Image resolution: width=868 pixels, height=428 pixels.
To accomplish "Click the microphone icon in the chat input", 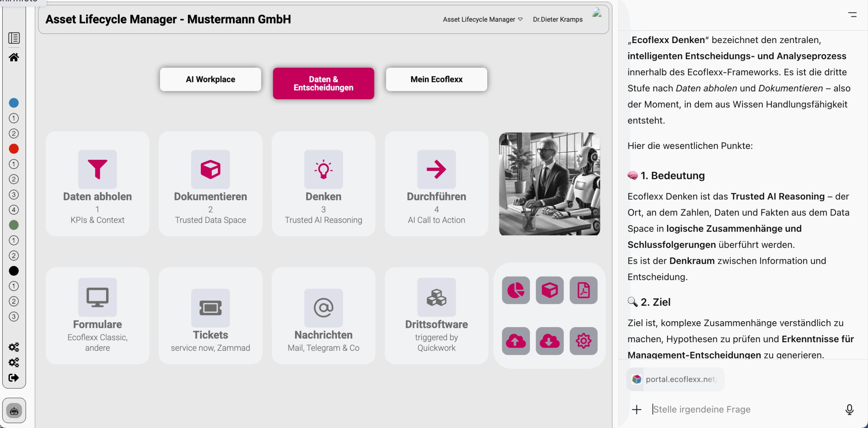I will point(849,409).
